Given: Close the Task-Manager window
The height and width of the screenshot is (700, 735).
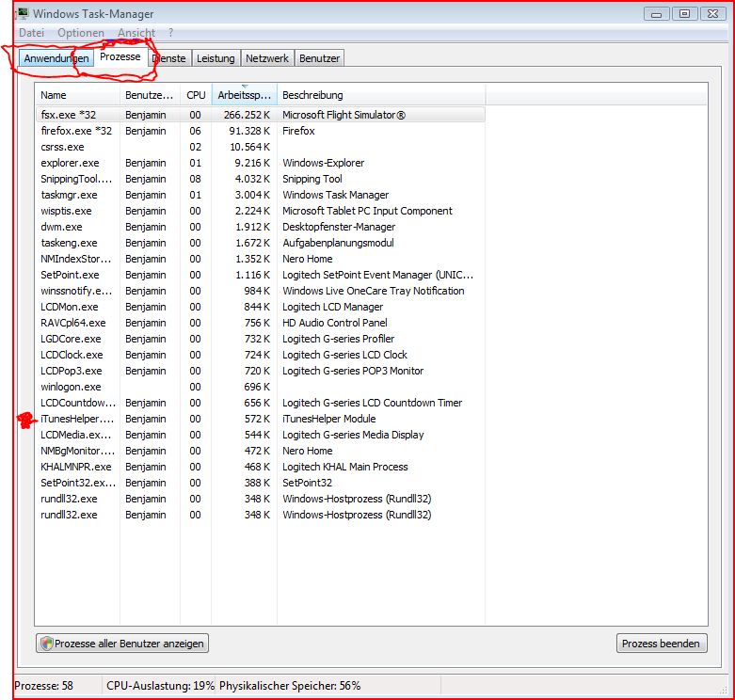Looking at the screenshot, I should [x=713, y=14].
